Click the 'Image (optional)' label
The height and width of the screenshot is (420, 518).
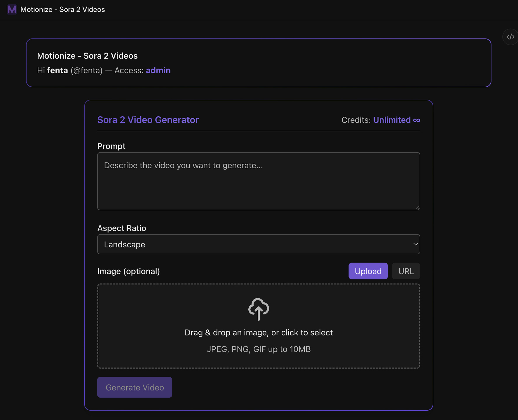[128, 271]
